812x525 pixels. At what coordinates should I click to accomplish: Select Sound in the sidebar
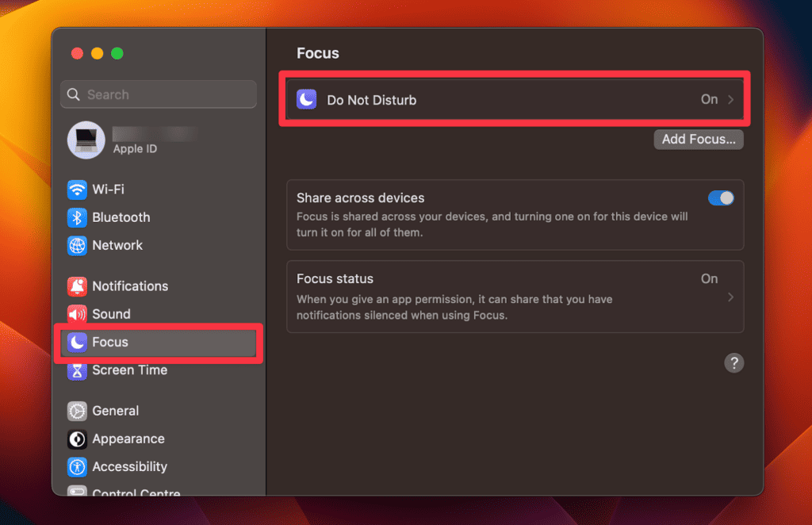[159, 314]
